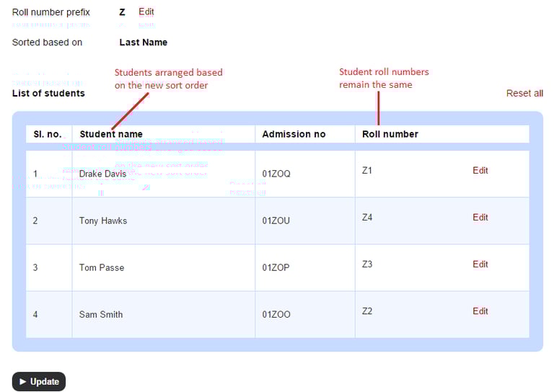
Task: Edit roll number for Drake Davis
Action: pyautogui.click(x=480, y=171)
